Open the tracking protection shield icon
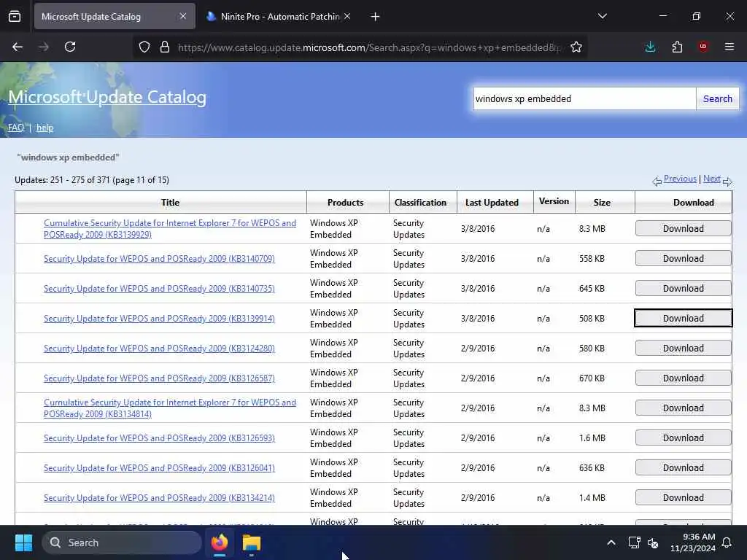This screenshot has width=747, height=560. 144,47
